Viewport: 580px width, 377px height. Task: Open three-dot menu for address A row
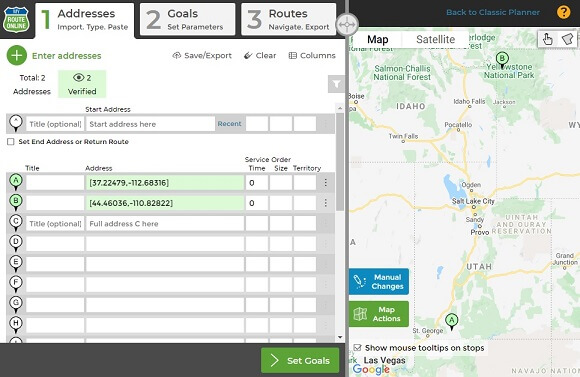tap(326, 182)
